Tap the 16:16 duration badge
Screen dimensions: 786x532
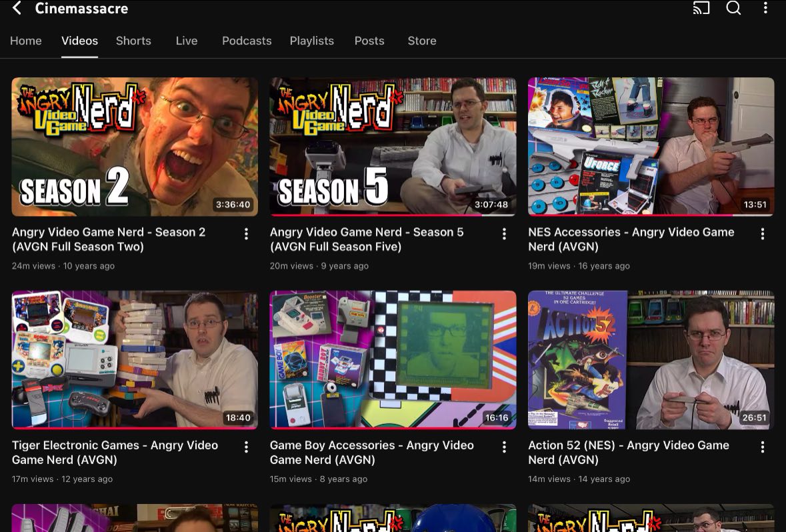[497, 418]
